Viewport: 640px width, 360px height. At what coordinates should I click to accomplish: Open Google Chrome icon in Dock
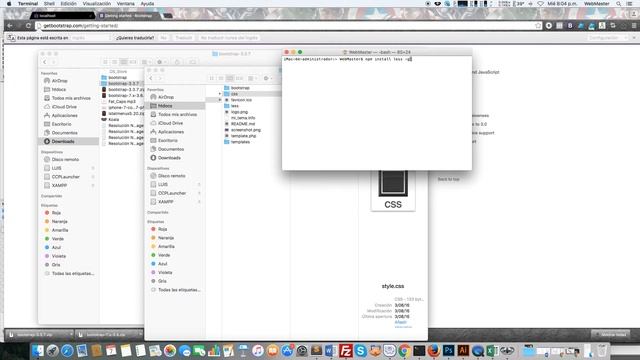pos(404,350)
